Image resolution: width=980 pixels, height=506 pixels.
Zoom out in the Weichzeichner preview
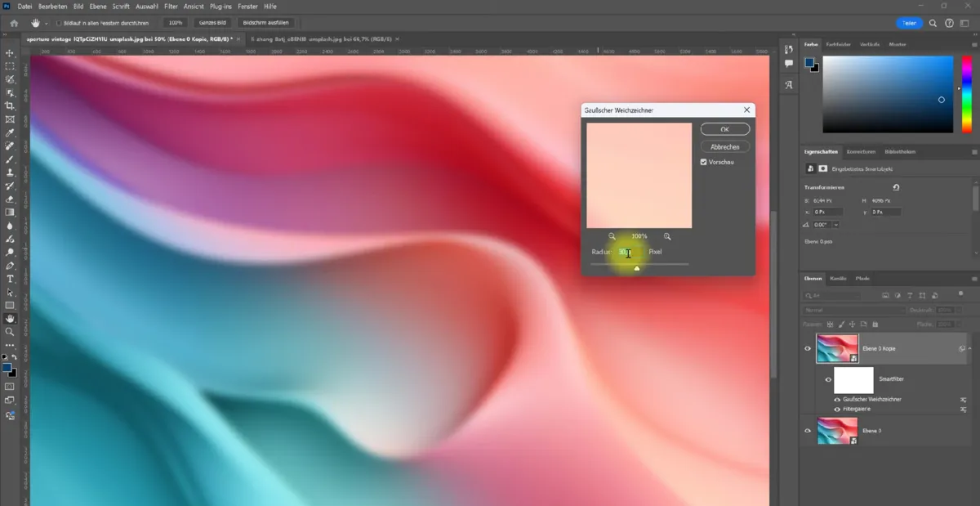(611, 236)
